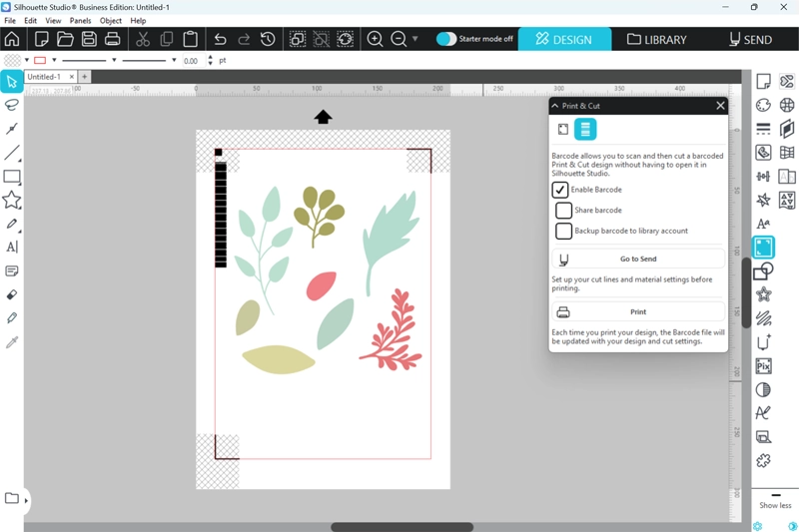Click the Go to Send button
The image size is (799, 532).
click(638, 260)
